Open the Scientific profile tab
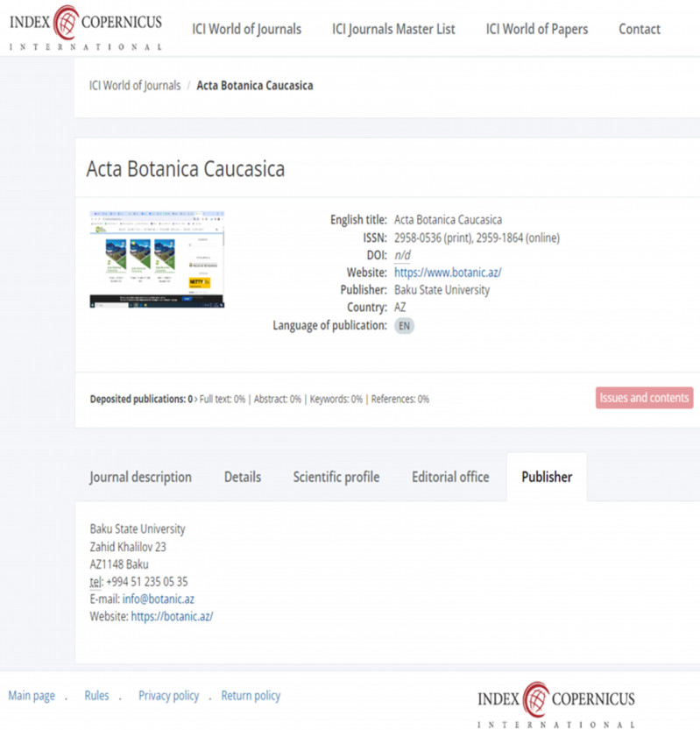The height and width of the screenshot is (730, 700). click(x=336, y=477)
